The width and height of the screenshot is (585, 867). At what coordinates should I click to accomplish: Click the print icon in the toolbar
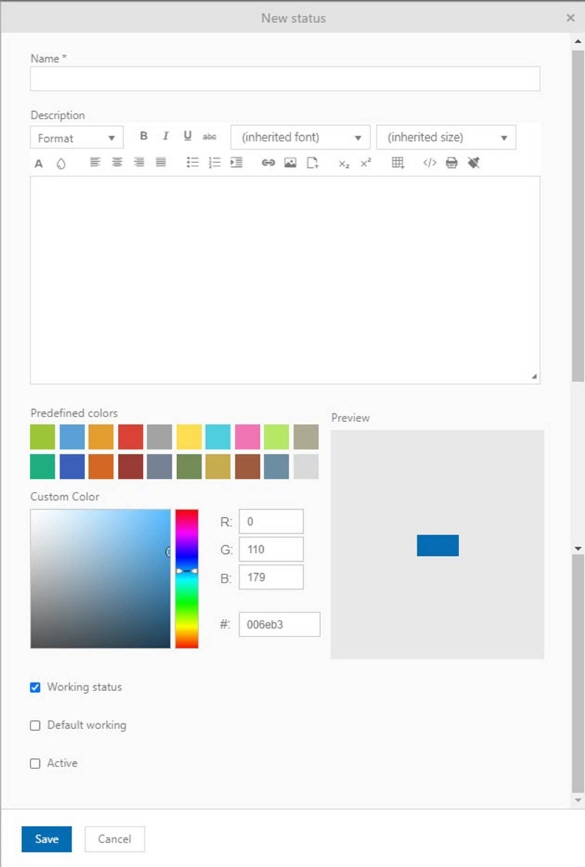(452, 163)
